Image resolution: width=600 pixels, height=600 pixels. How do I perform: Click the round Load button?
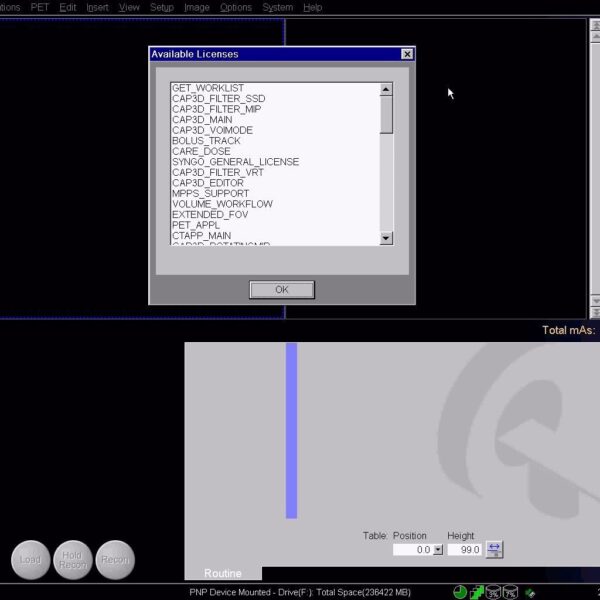(31, 559)
